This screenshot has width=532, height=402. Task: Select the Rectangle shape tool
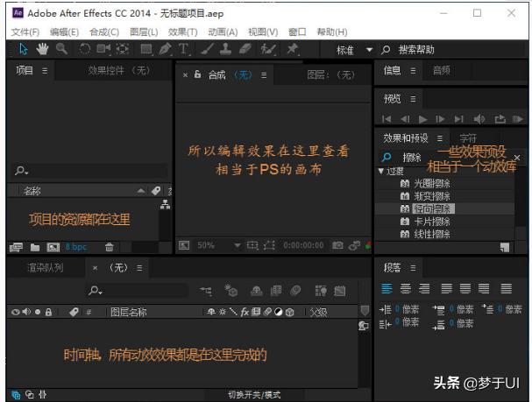[x=146, y=49]
